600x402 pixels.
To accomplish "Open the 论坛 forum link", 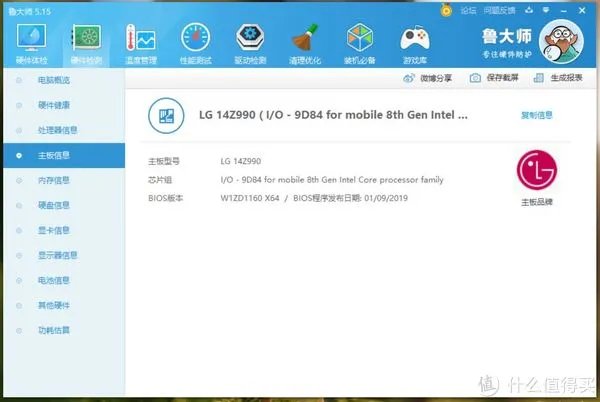I will coord(468,11).
